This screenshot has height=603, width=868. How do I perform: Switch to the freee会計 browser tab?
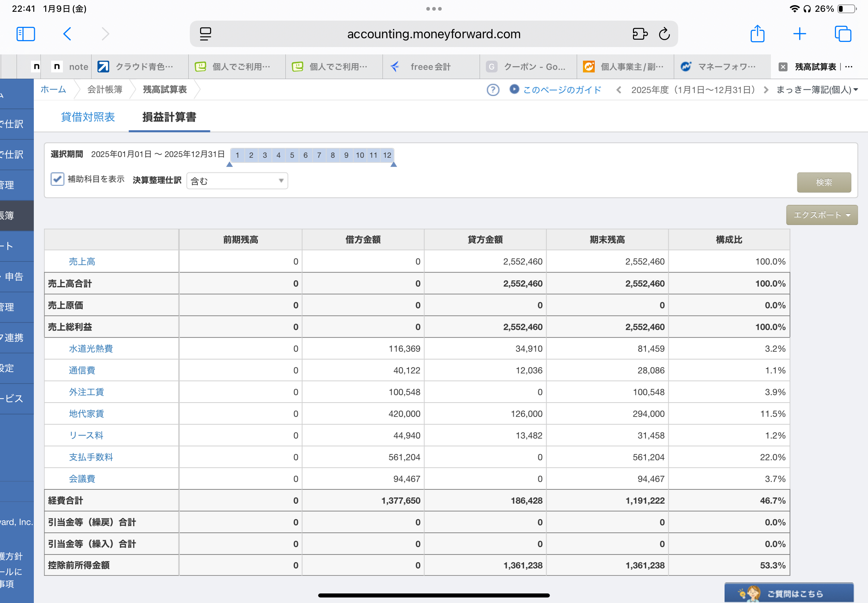tap(431, 67)
